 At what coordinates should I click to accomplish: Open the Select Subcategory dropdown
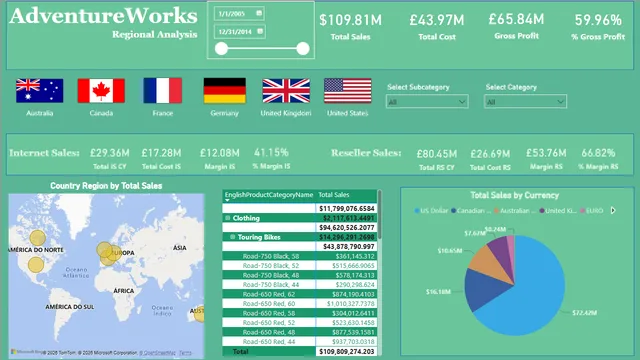tap(427, 102)
